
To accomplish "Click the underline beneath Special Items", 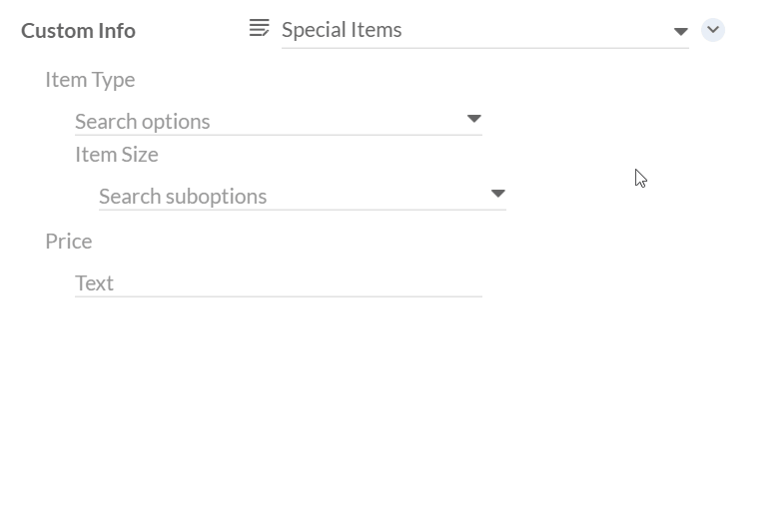I will 484,47.
